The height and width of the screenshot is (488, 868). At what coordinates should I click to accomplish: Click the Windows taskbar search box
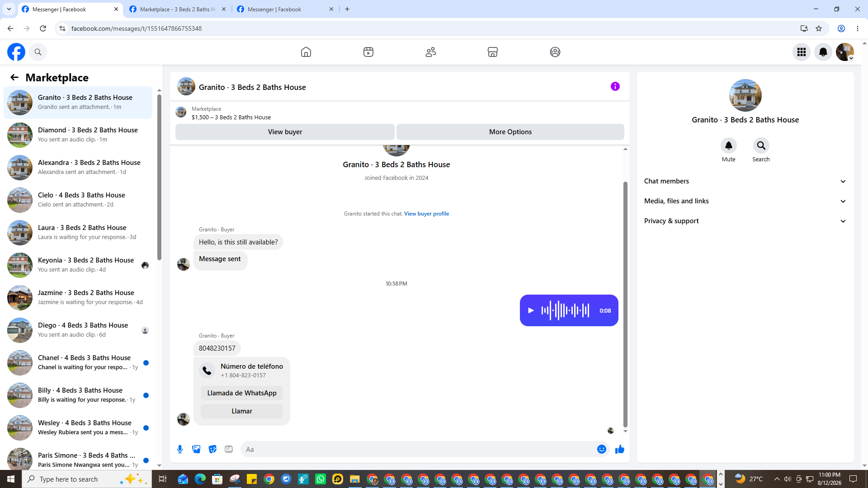[x=87, y=479]
